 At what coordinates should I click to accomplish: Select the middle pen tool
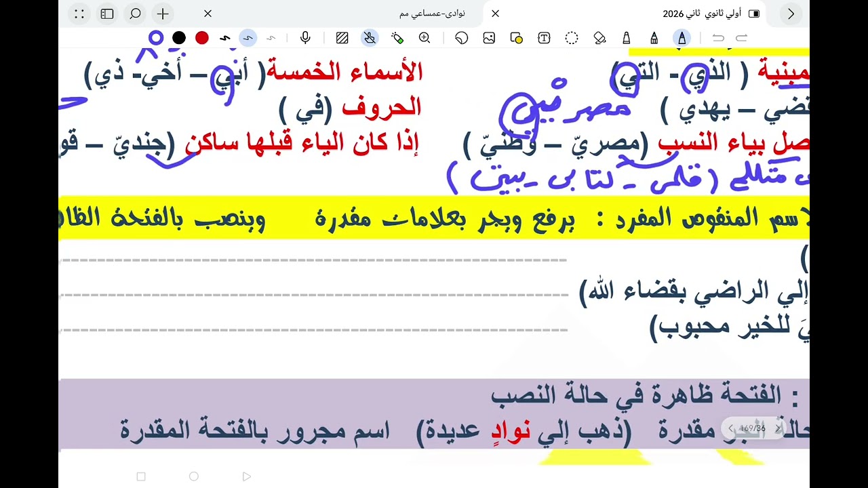click(x=654, y=38)
